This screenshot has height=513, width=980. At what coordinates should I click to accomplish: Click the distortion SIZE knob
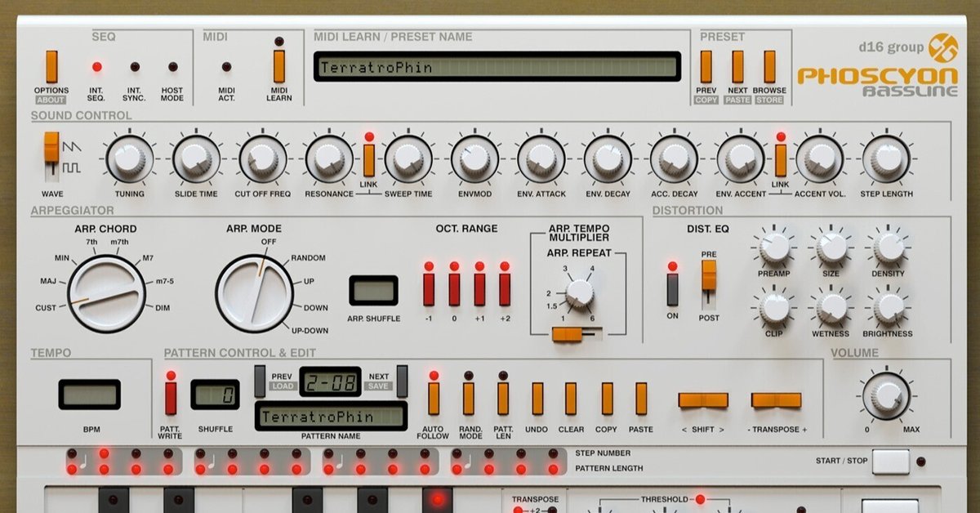click(831, 247)
